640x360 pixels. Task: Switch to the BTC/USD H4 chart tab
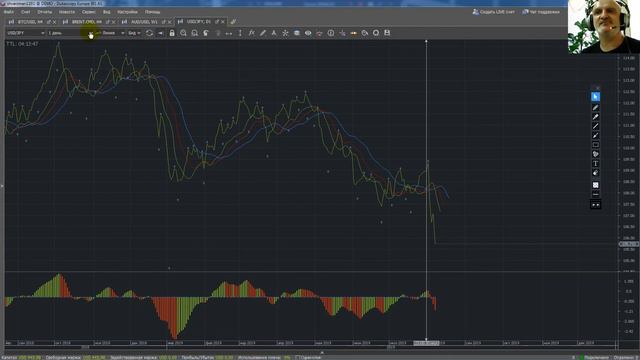30,22
